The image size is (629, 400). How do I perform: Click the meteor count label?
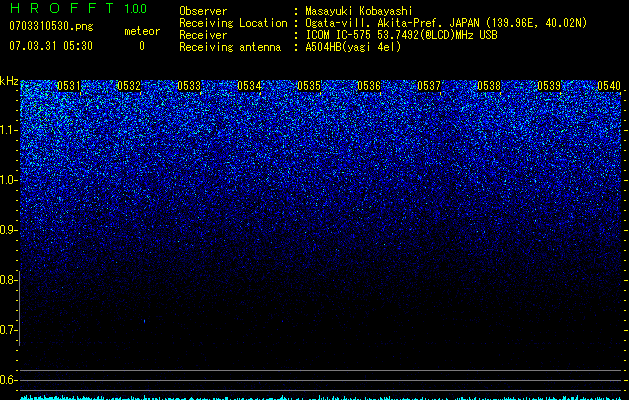click(142, 31)
